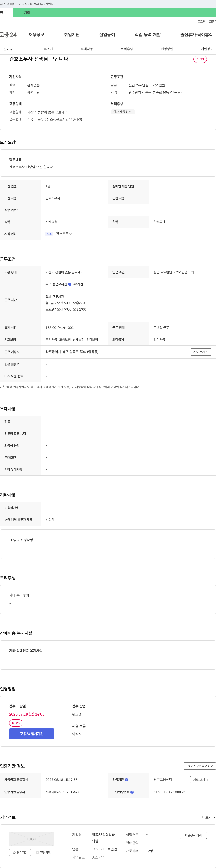The width and height of the screenshot is (216, 868).
Task: Click the 구인인증번호 help icon
Action: 132,792
